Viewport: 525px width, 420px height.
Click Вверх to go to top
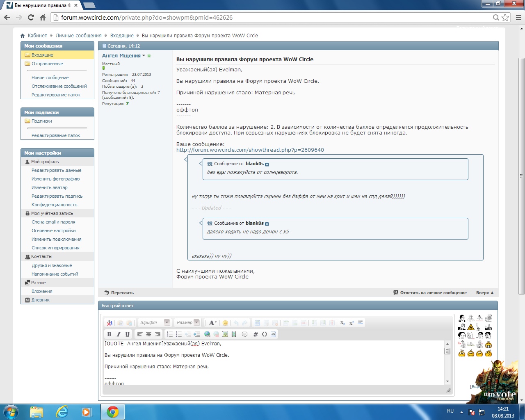click(485, 292)
